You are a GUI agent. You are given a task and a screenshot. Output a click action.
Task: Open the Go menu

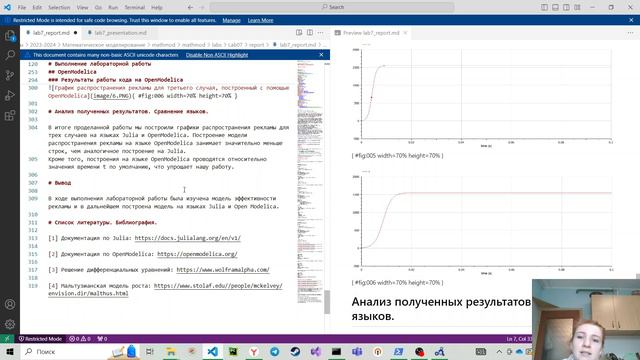[98, 7]
